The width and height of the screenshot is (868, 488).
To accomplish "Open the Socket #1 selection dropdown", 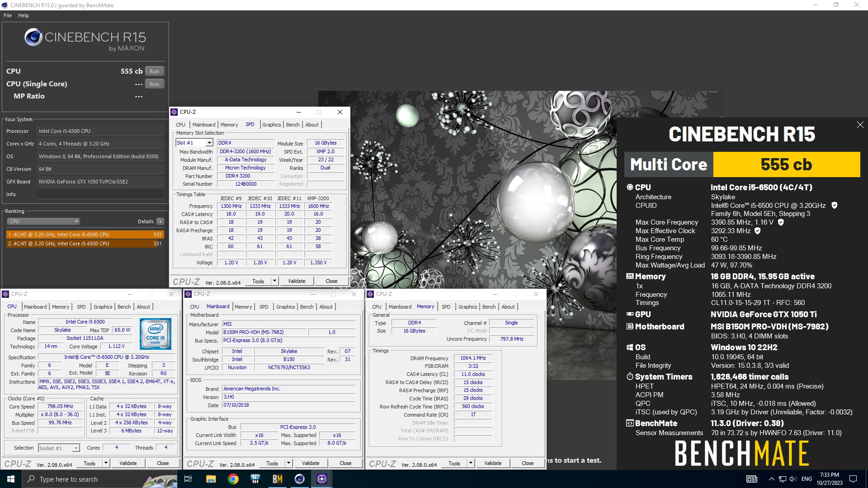I will pyautogui.click(x=59, y=448).
